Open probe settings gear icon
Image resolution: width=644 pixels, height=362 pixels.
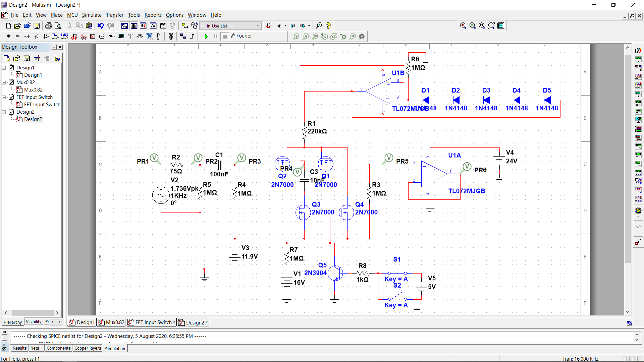(362, 36)
